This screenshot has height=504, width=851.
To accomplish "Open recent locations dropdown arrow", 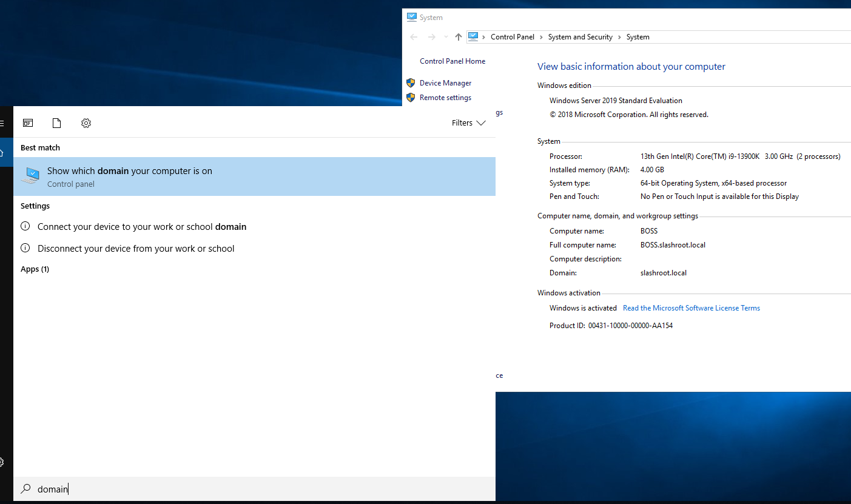I will (x=446, y=37).
